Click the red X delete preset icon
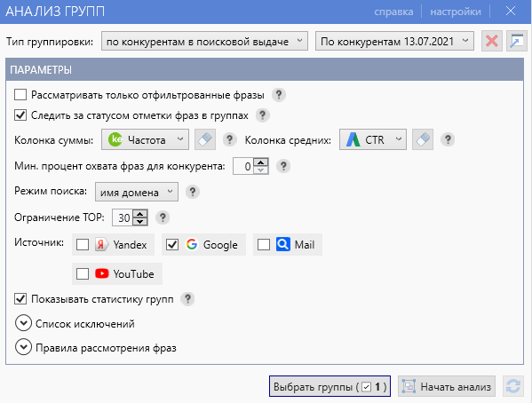 tap(492, 42)
